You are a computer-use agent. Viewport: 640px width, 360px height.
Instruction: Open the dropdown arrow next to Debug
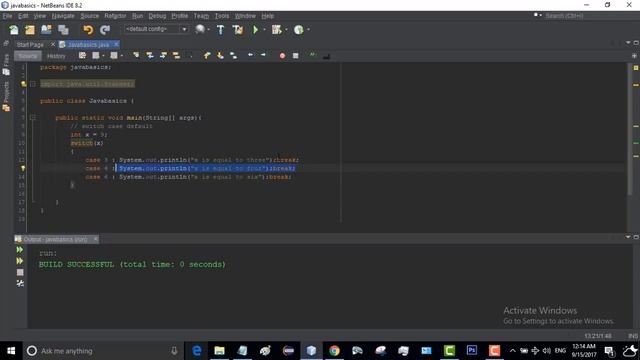286,30
